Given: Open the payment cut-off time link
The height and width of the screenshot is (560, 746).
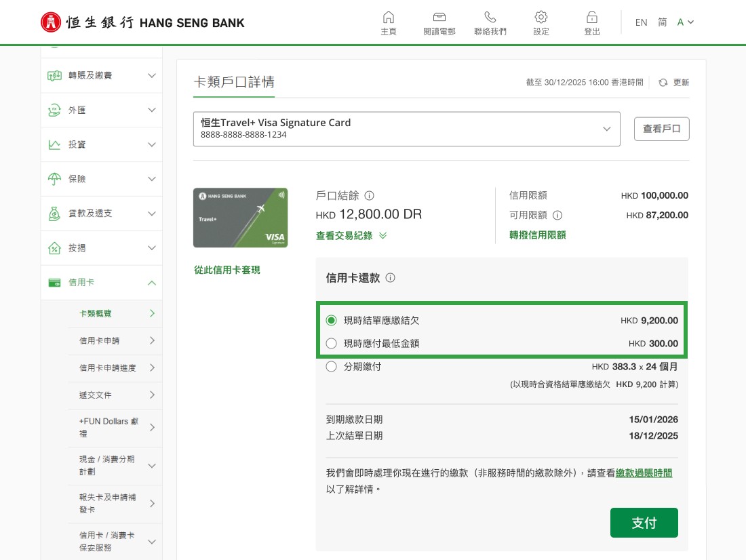Looking at the screenshot, I should 644,473.
